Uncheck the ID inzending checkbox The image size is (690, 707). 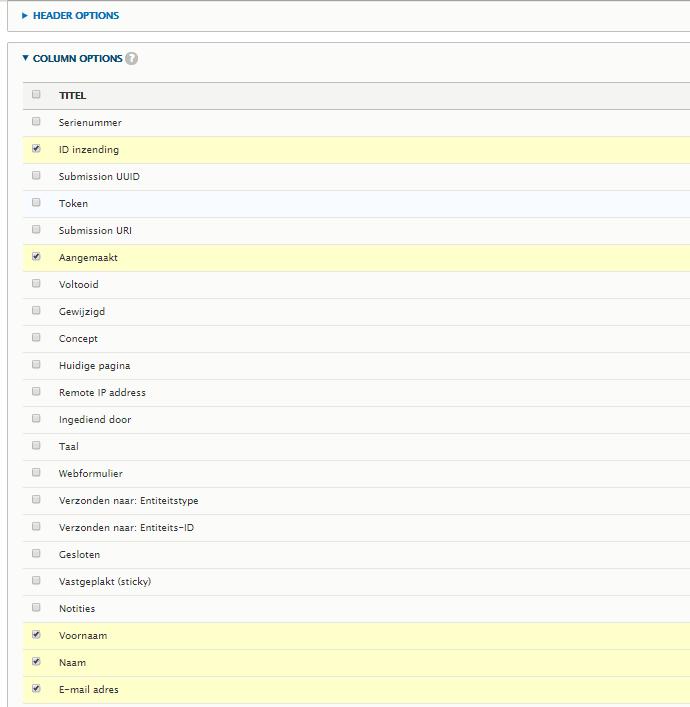click(37, 149)
